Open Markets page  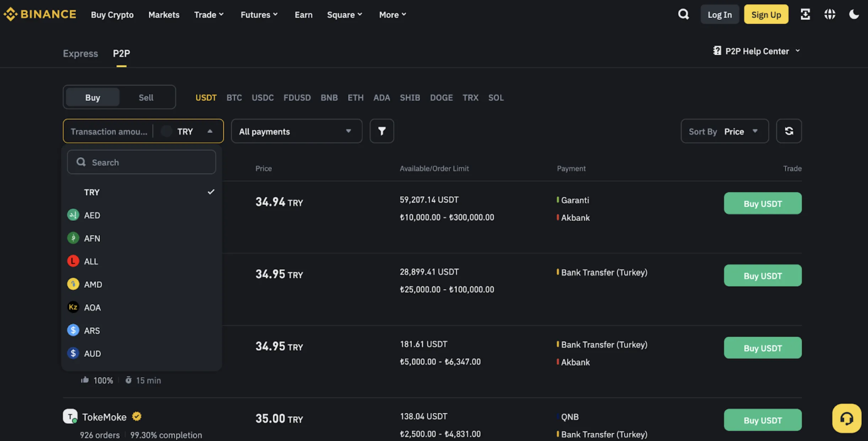pyautogui.click(x=164, y=15)
